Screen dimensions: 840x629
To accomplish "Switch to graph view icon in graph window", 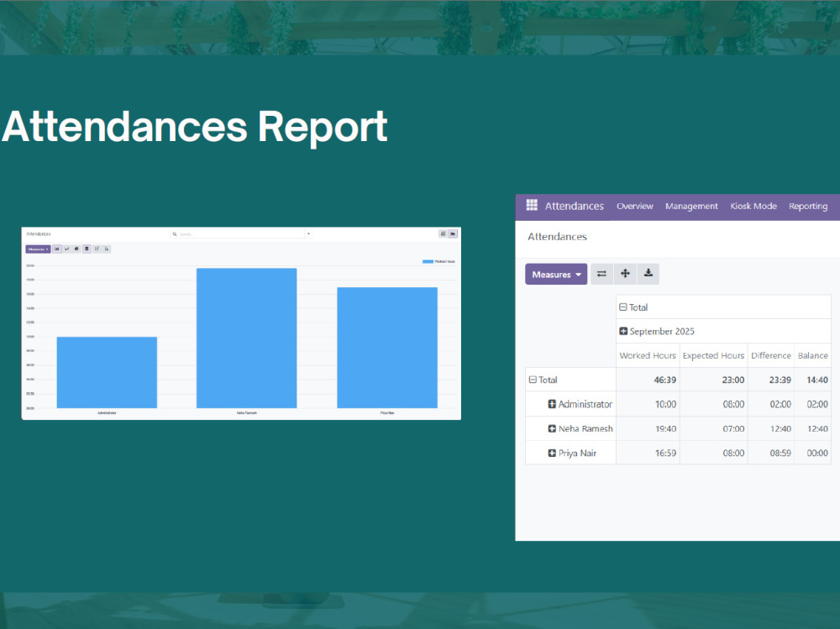I will [453, 233].
